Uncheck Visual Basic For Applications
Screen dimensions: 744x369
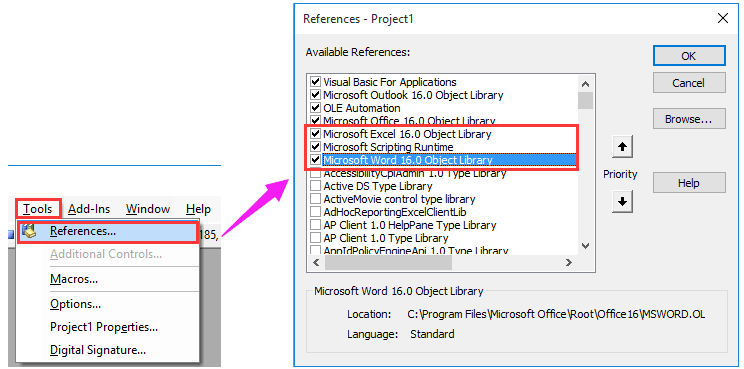coord(315,82)
